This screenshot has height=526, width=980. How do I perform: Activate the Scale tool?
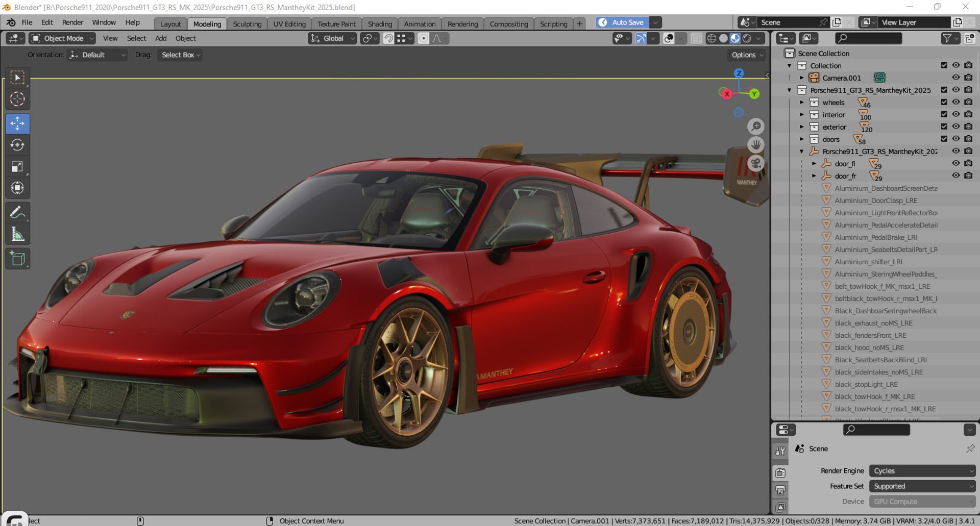click(17, 166)
